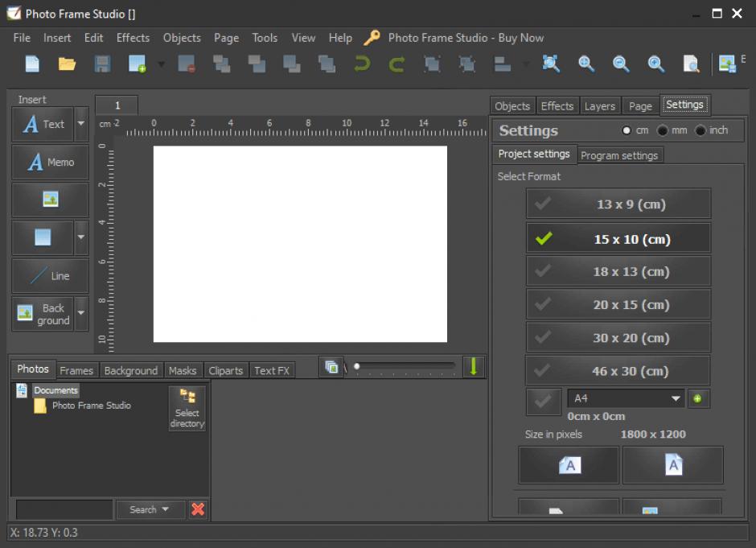Open the A4 paper size dropdown
This screenshot has height=548, width=756.
[626, 398]
